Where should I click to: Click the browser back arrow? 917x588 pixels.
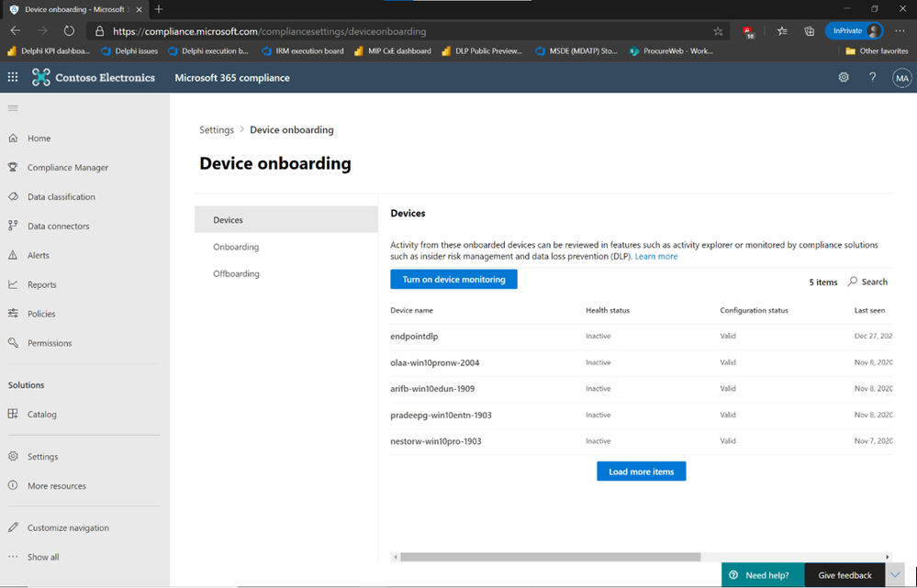pos(16,31)
